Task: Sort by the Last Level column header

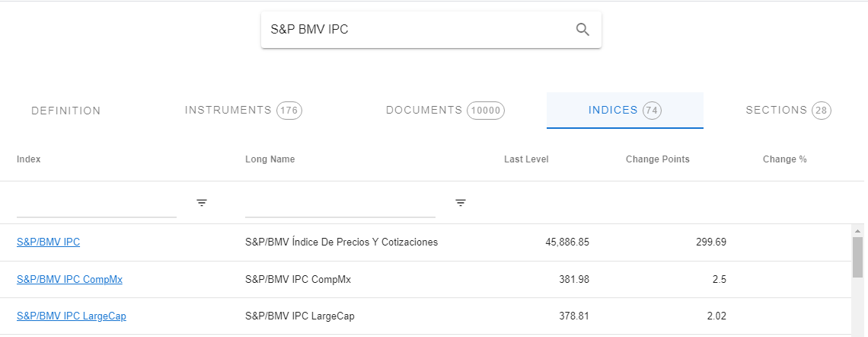Action: point(526,159)
